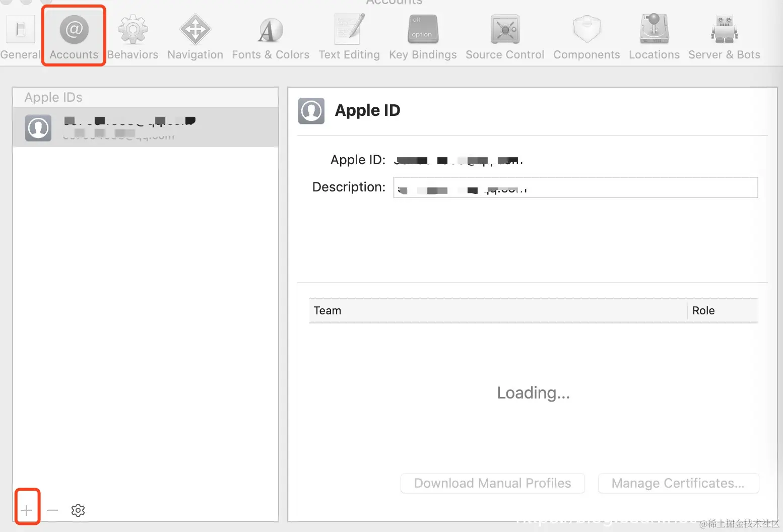This screenshot has height=532, width=783.
Task: Remove selected account with minus button
Action: tap(52, 510)
